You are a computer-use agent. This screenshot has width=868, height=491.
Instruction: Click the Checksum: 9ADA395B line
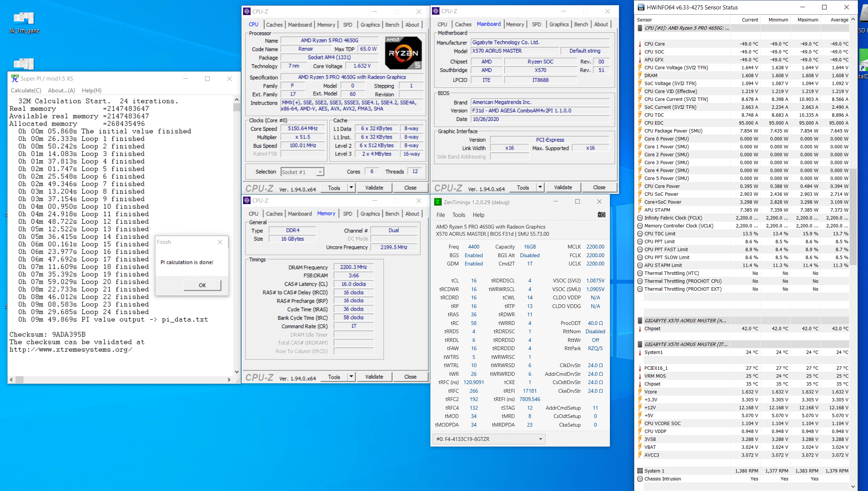click(x=47, y=334)
